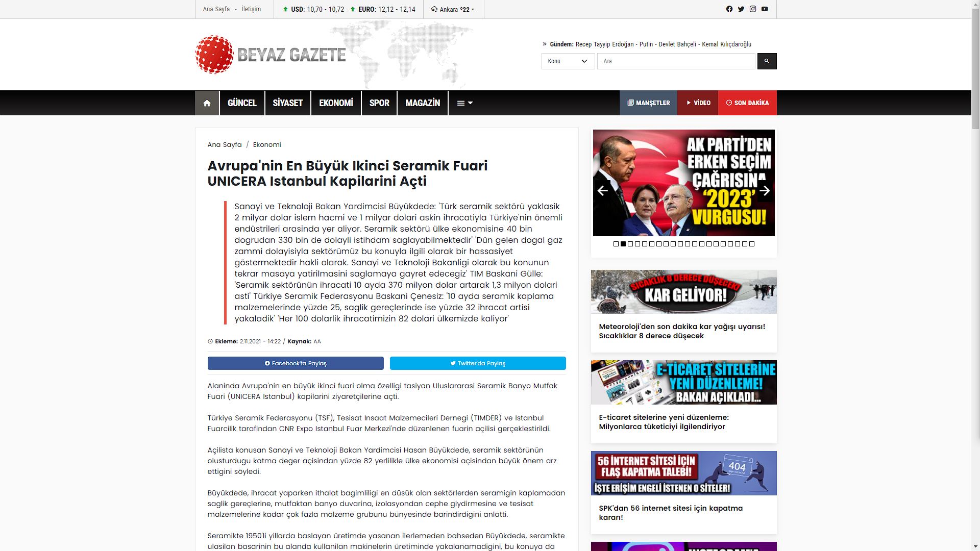Click the Devlet Bahçeli agenda link
980x551 pixels.
[x=677, y=44]
